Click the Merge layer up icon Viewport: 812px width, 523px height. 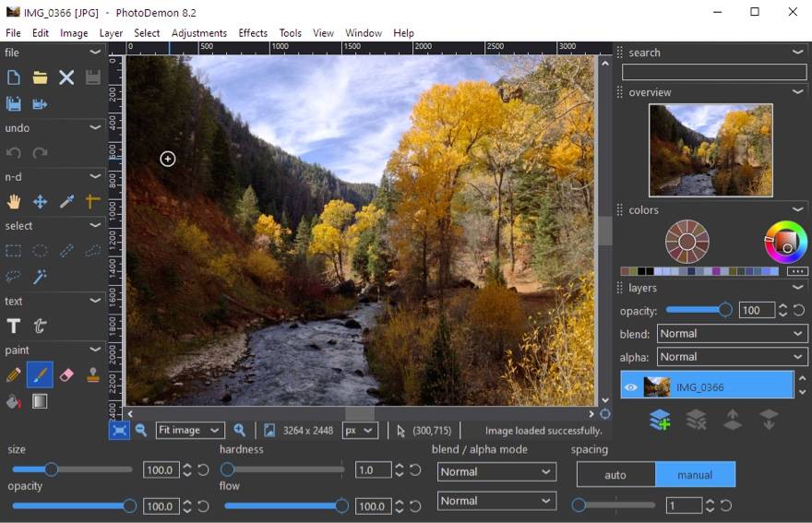(x=733, y=420)
